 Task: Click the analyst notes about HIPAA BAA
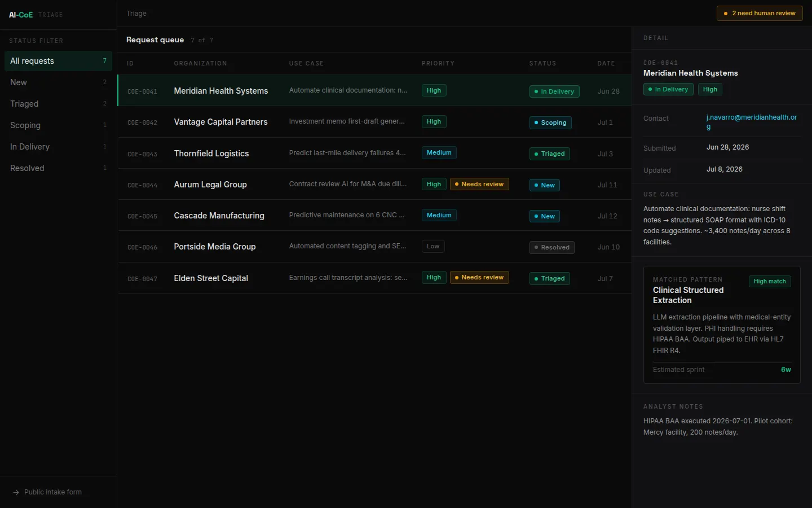pyautogui.click(x=718, y=427)
